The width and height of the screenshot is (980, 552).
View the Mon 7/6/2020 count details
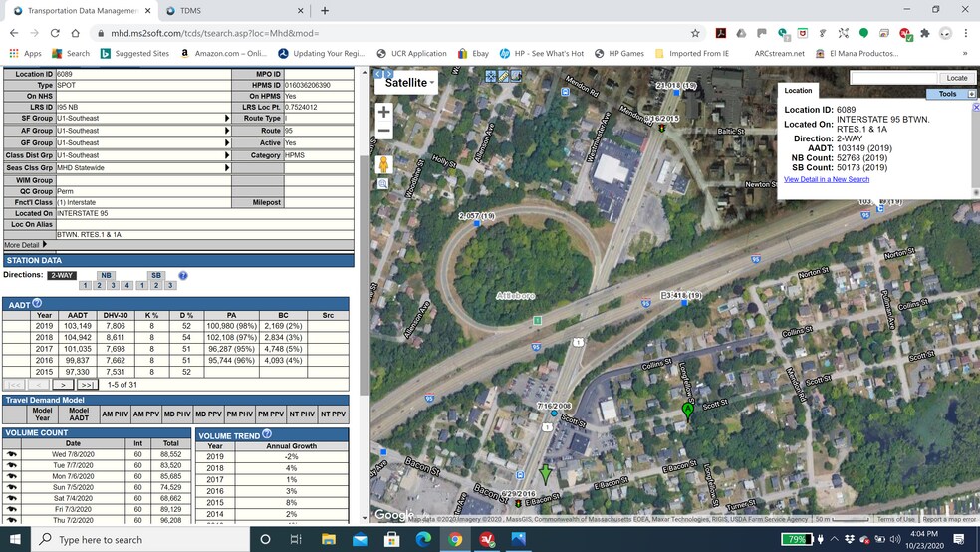[x=11, y=476]
